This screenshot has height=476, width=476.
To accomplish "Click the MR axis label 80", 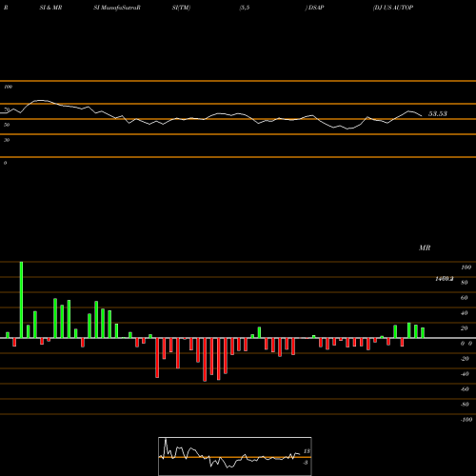I will point(464,283).
